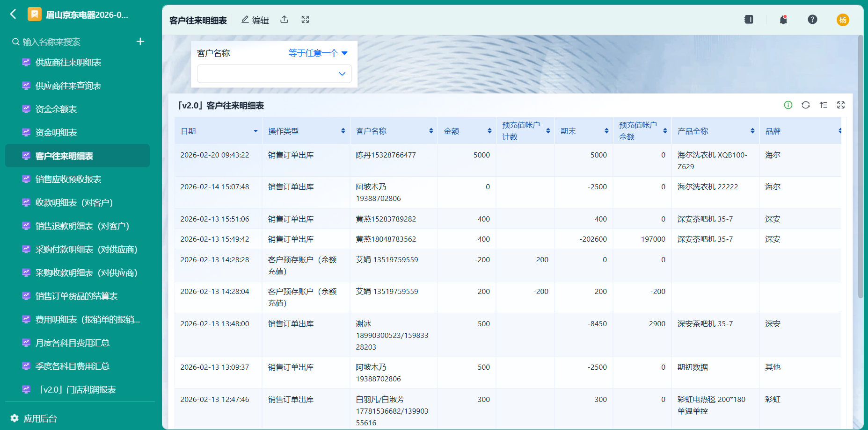
Task: Open the notification bell
Action: [x=783, y=20]
